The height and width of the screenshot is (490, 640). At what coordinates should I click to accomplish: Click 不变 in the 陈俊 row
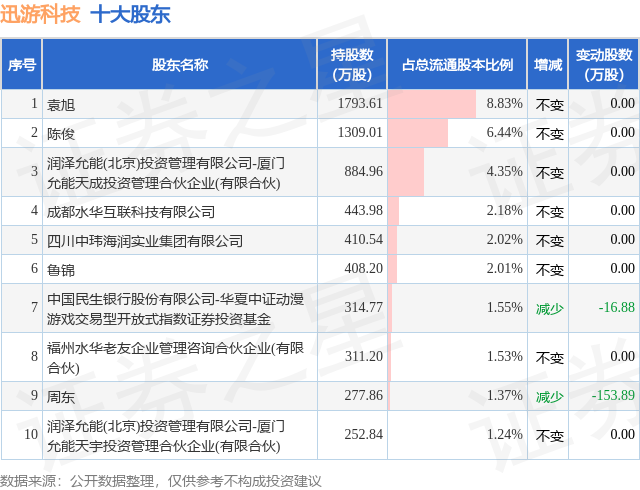tap(550, 134)
